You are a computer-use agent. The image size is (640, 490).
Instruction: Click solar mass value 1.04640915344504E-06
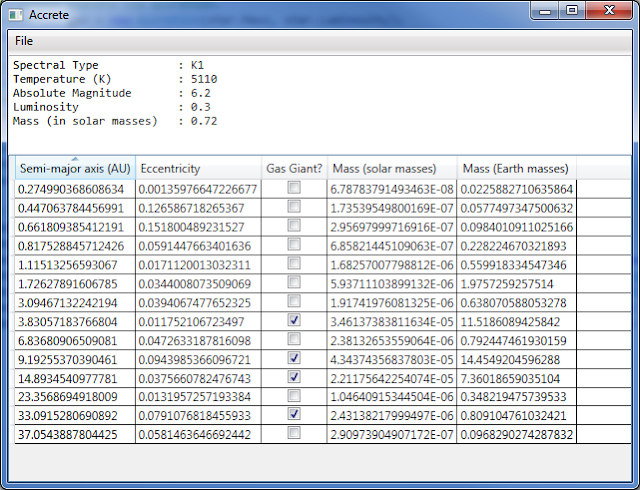pyautogui.click(x=392, y=396)
